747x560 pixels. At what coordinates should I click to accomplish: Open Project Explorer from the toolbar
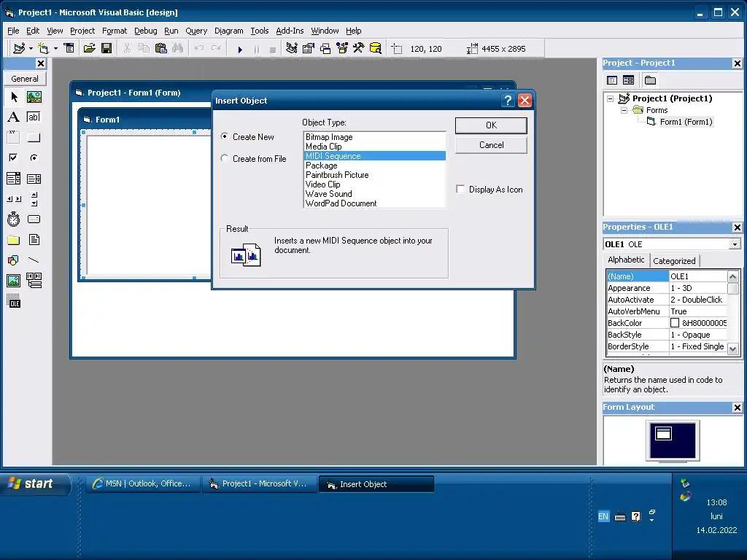point(292,48)
